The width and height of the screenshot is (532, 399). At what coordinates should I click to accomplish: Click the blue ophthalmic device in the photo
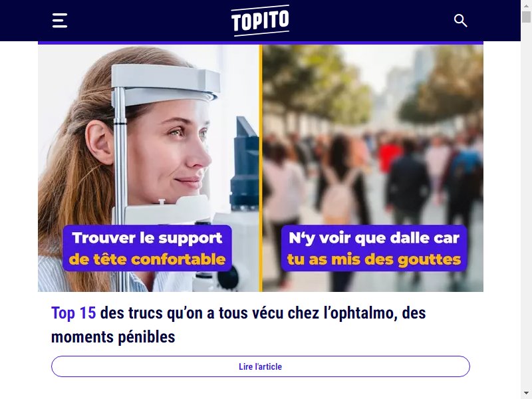point(244,163)
